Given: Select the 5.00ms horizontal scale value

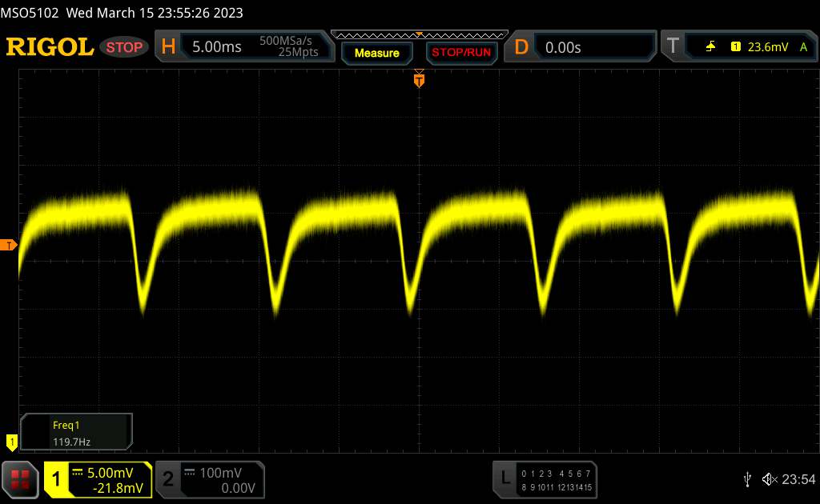Looking at the screenshot, I should [x=216, y=47].
